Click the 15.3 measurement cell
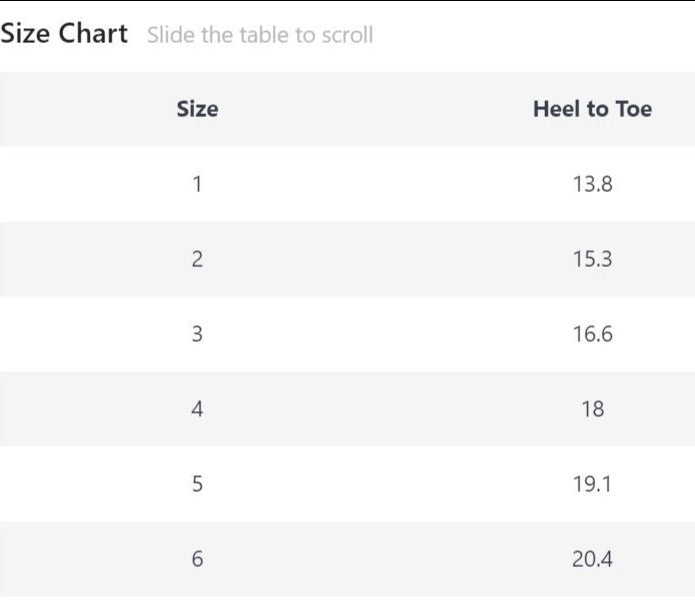 pos(592,259)
